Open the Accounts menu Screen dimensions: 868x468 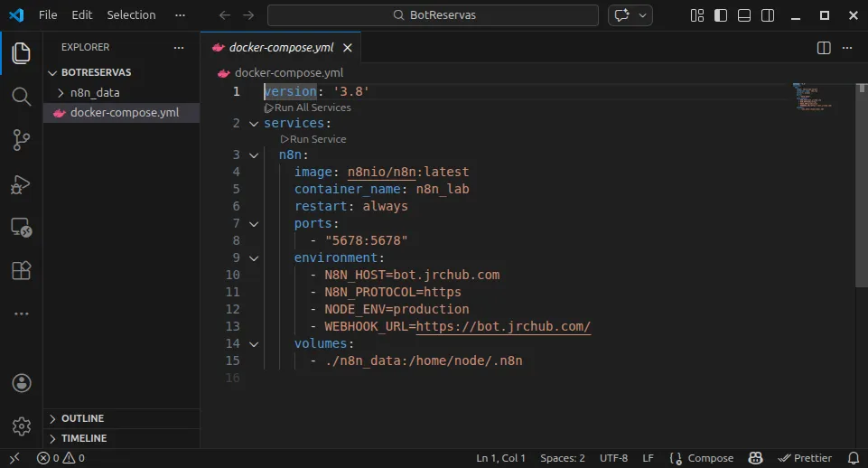(x=21, y=383)
